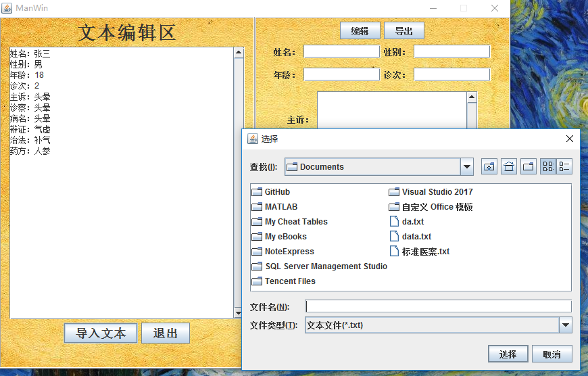Click the 取消 button
Image resolution: width=588 pixels, height=376 pixels.
point(552,354)
